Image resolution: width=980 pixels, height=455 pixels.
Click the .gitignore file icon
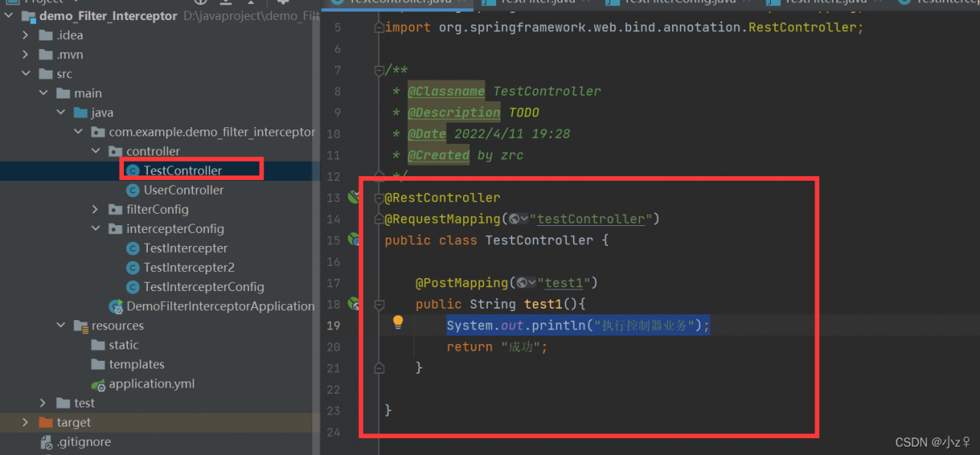[47, 442]
